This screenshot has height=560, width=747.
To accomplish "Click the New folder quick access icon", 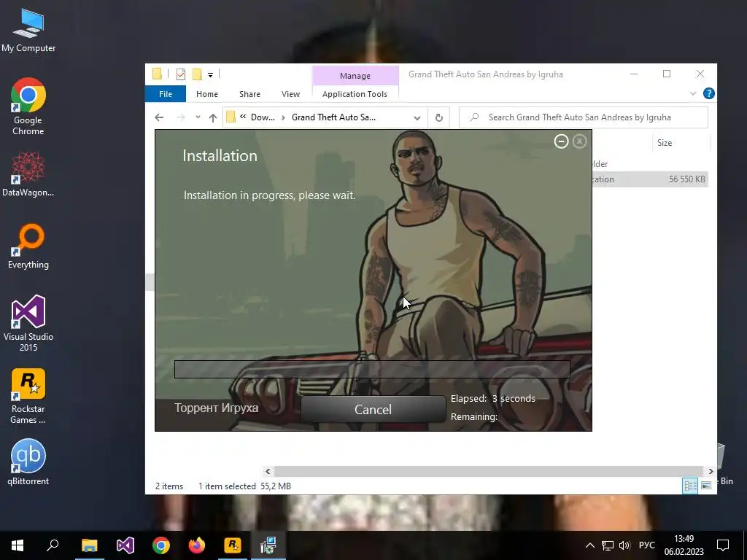I will point(197,74).
